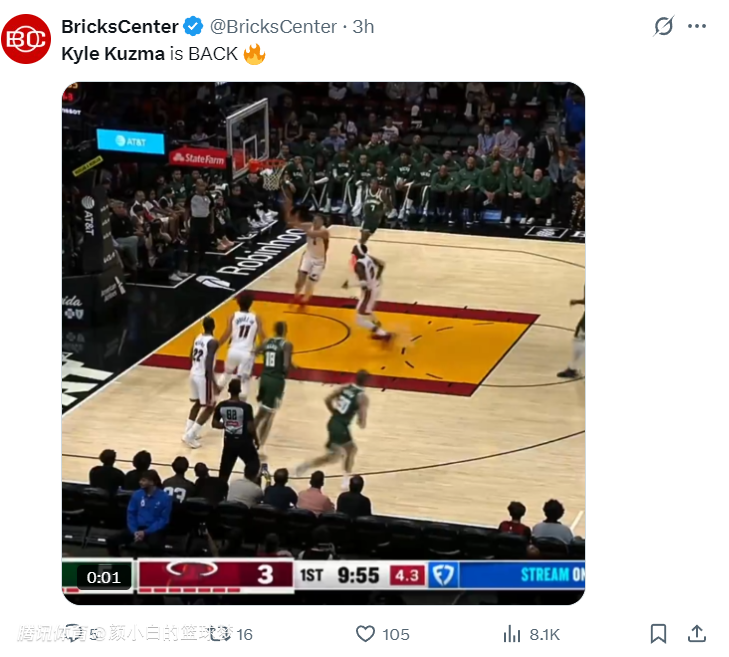Open the @BricksCenter handle link
729x657 pixels.
[x=273, y=27]
